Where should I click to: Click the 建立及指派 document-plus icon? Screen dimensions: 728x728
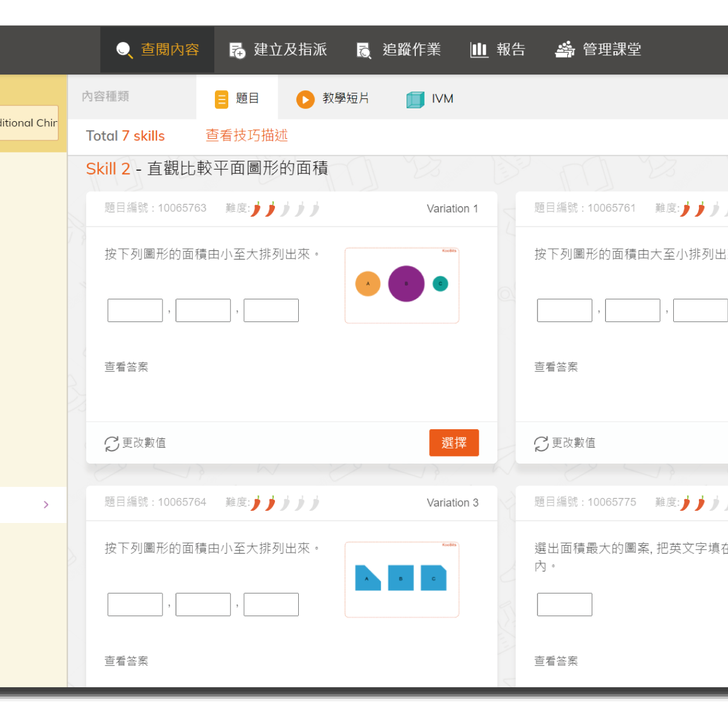pos(237,51)
